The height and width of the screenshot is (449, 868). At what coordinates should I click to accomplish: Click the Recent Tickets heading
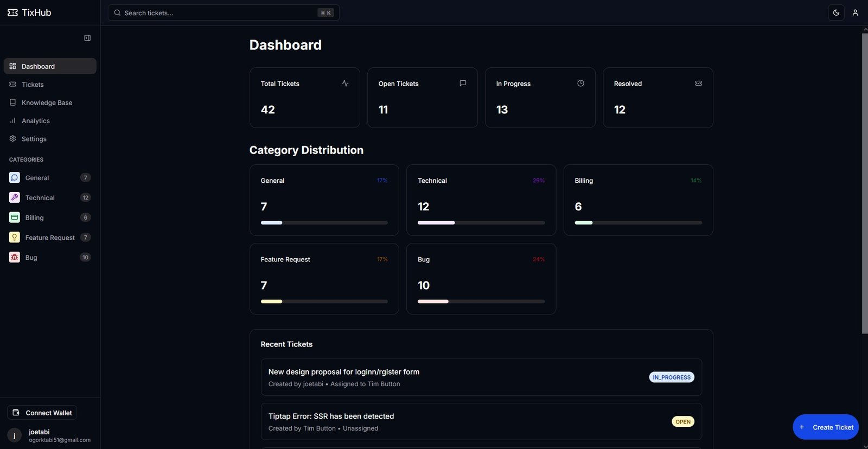(x=286, y=344)
